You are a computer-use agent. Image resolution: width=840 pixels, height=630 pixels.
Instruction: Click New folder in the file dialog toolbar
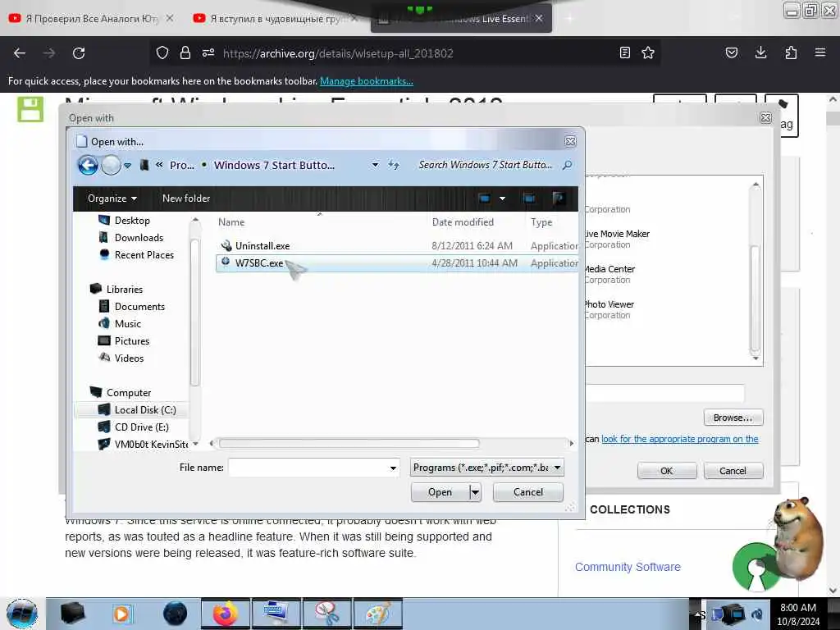(186, 199)
